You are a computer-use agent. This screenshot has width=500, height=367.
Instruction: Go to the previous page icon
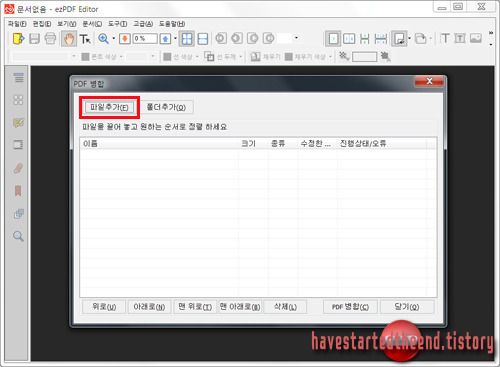(x=237, y=38)
